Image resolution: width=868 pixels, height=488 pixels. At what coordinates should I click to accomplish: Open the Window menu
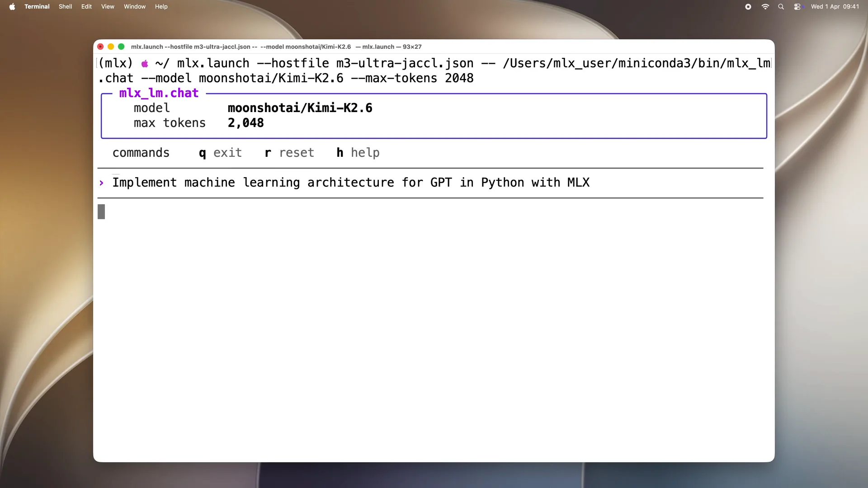point(135,6)
